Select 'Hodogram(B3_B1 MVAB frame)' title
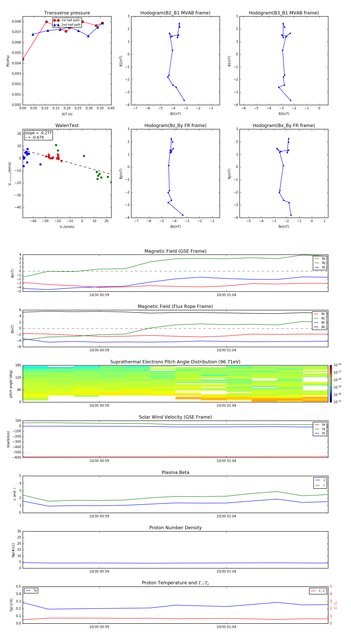 coord(284,13)
